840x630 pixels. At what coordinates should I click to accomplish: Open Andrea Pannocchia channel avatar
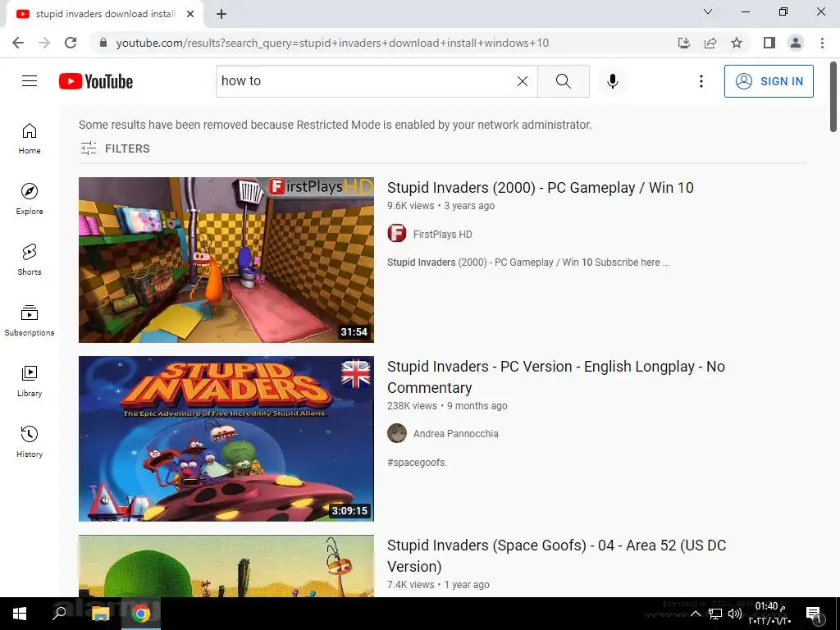[397, 433]
